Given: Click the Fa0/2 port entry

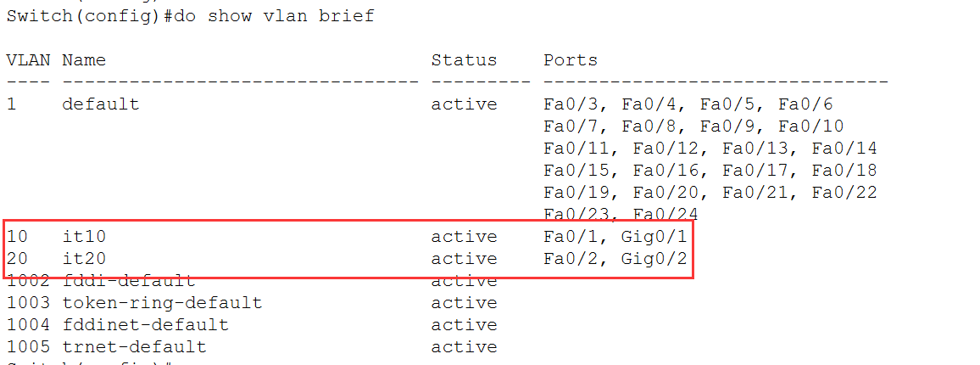Looking at the screenshot, I should point(570,259).
